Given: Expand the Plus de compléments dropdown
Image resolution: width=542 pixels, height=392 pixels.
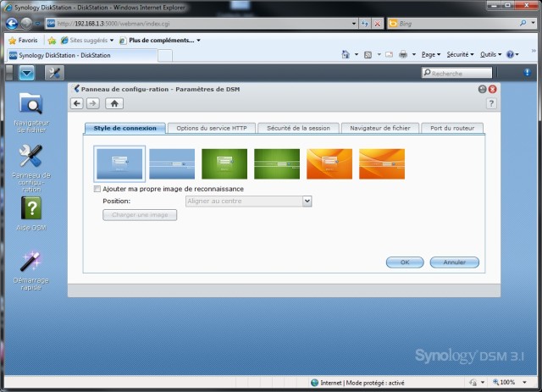Looking at the screenshot, I should point(198,41).
